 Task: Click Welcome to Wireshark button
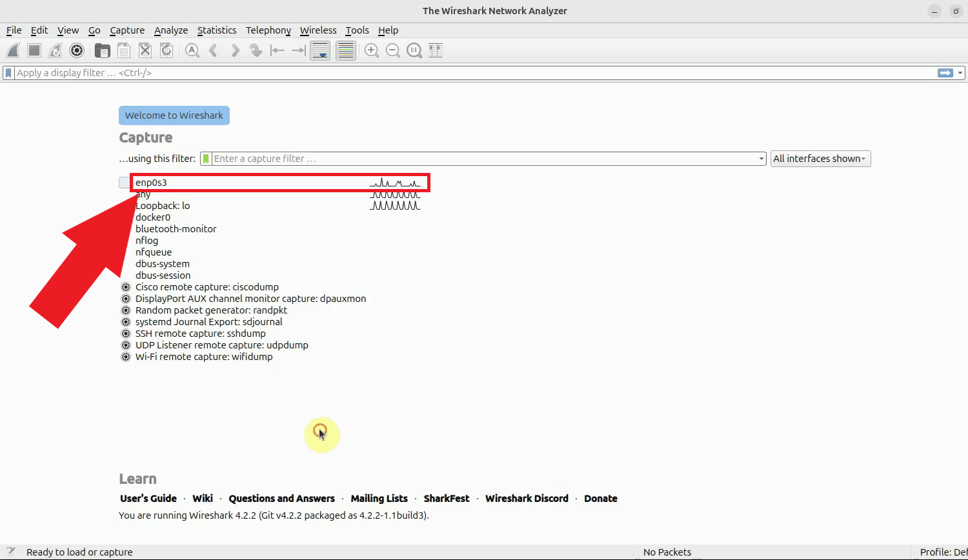tap(174, 115)
